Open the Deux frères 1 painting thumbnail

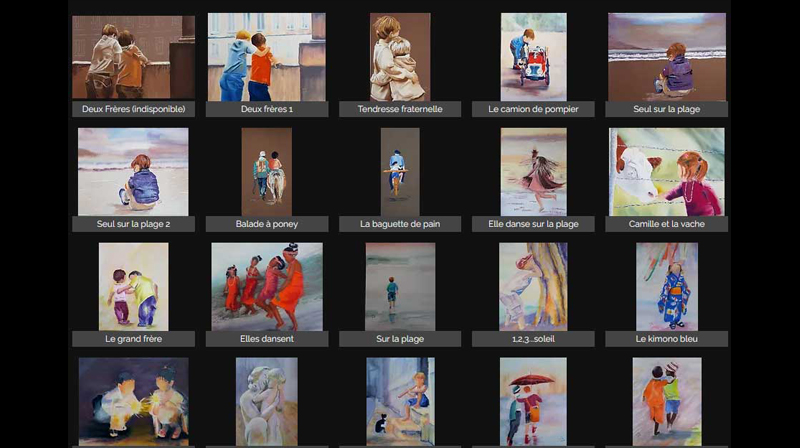point(266,57)
